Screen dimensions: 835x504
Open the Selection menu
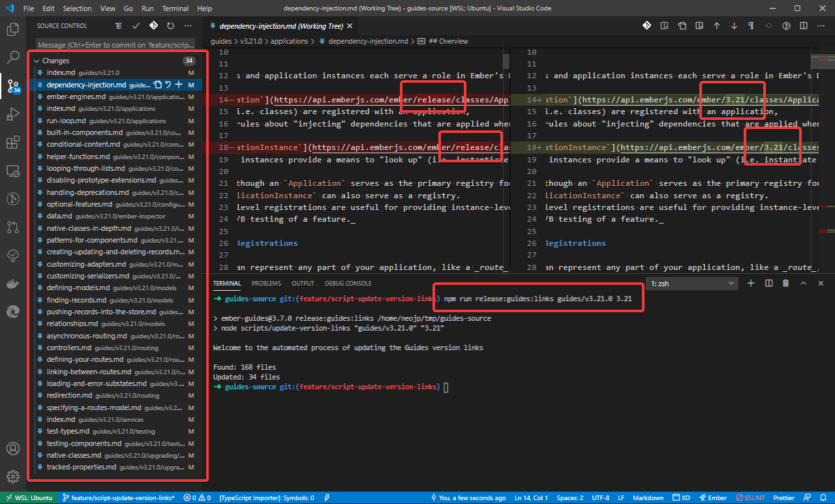78,8
